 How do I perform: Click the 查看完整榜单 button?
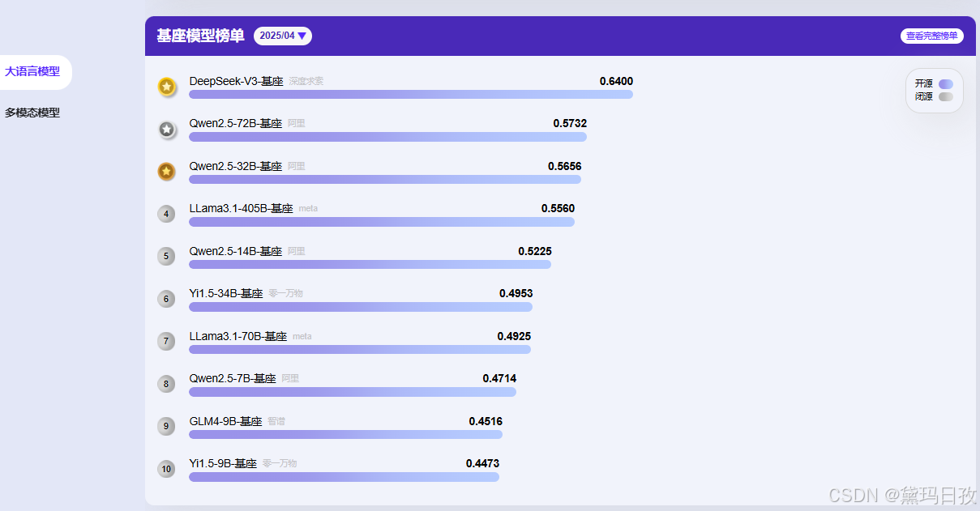click(932, 36)
